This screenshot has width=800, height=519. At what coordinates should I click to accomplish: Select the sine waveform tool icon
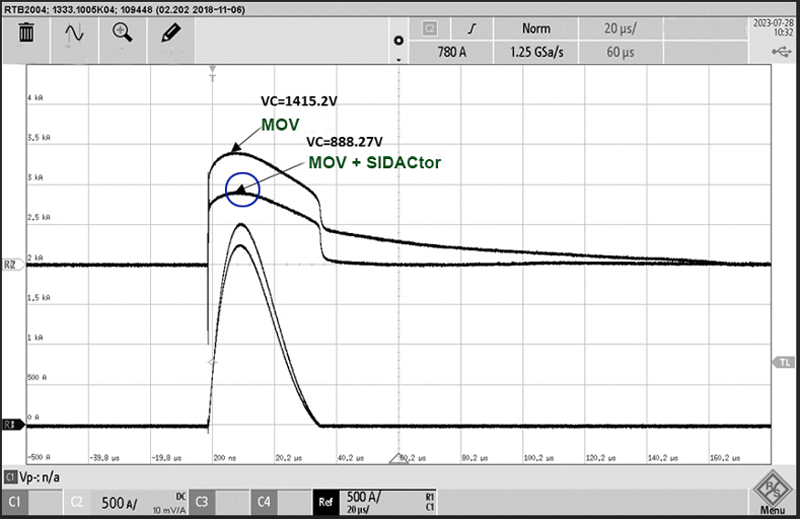point(75,33)
